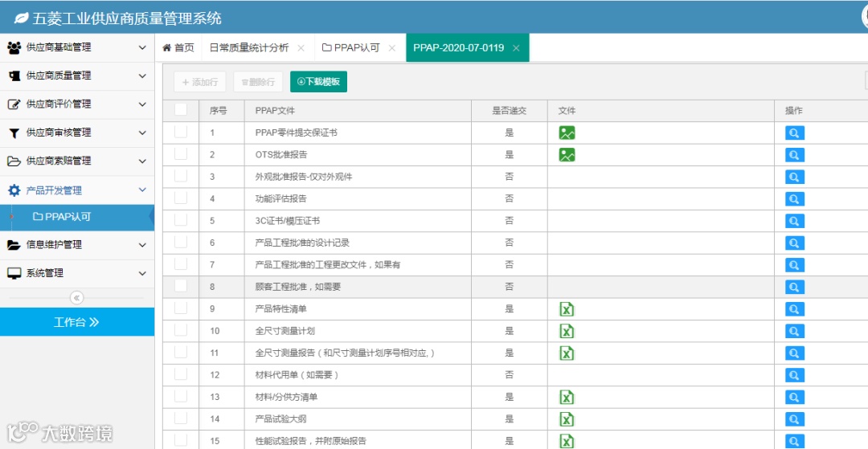Click magnifier button in 产品特性清单 row
The width and height of the screenshot is (868, 449).
pyautogui.click(x=794, y=309)
